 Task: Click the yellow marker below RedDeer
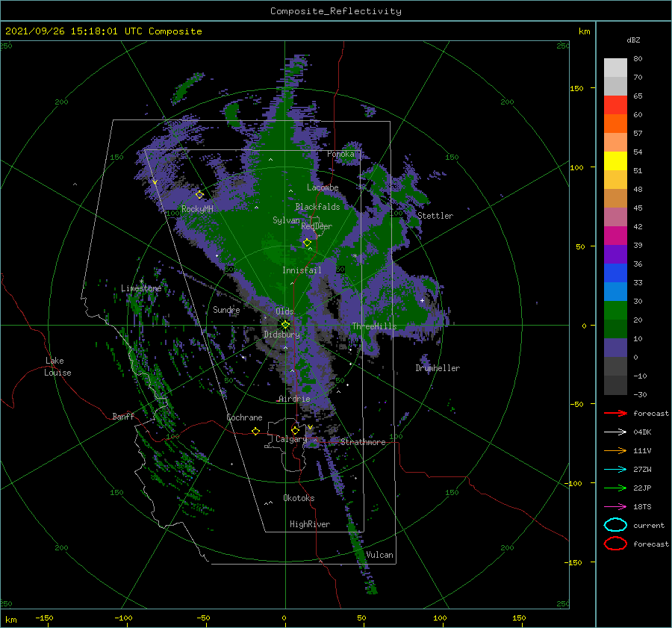(x=307, y=243)
